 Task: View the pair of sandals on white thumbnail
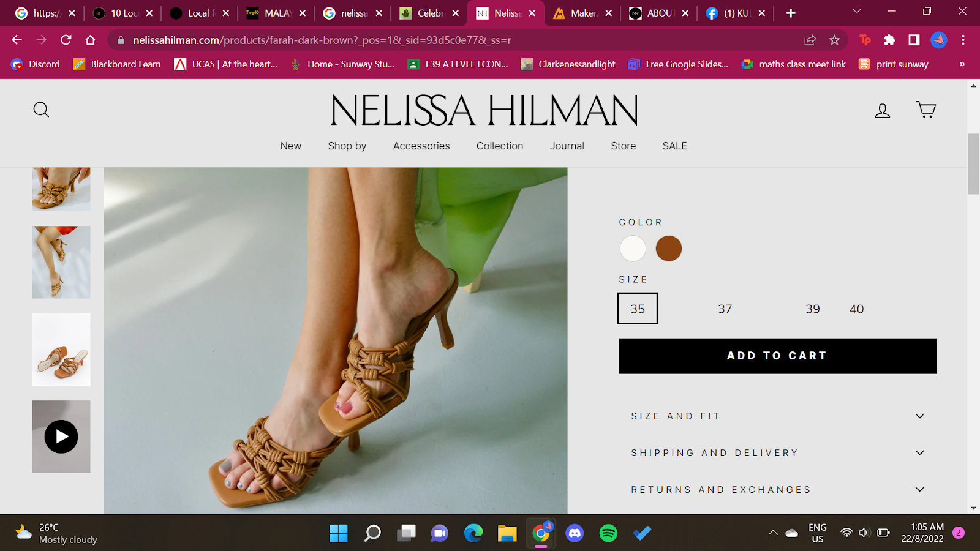tap(61, 350)
